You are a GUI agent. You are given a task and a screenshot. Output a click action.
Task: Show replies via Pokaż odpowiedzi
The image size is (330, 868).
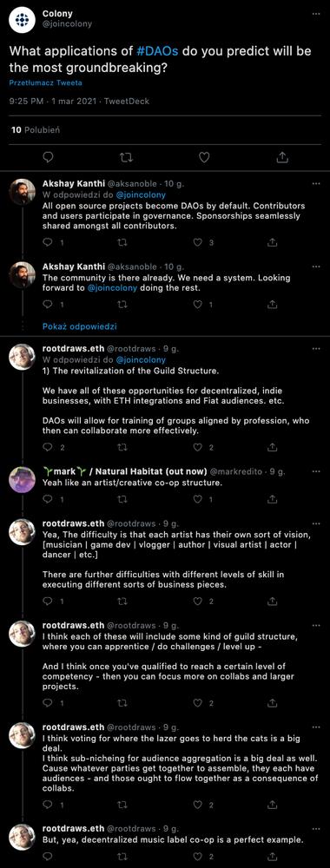click(80, 326)
